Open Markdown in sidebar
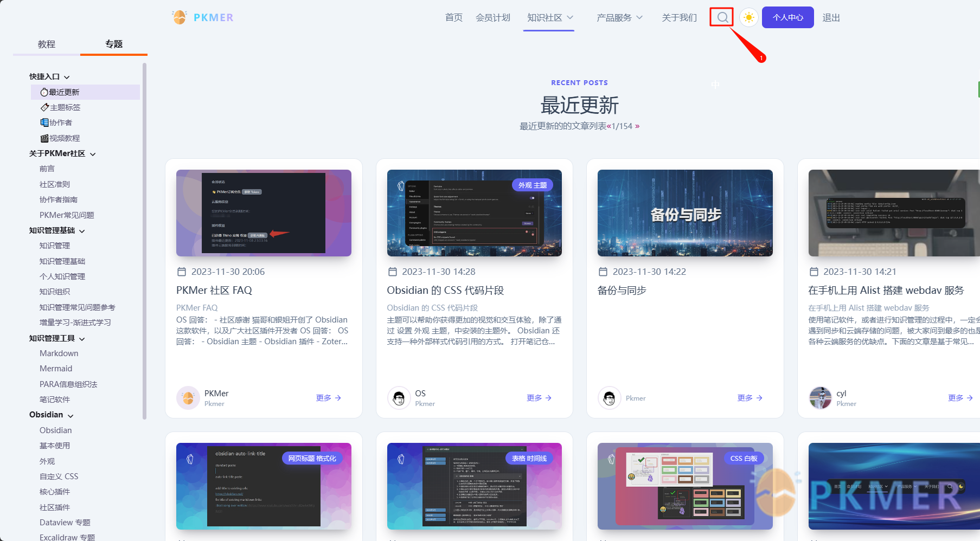Image resolution: width=980 pixels, height=541 pixels. point(59,353)
